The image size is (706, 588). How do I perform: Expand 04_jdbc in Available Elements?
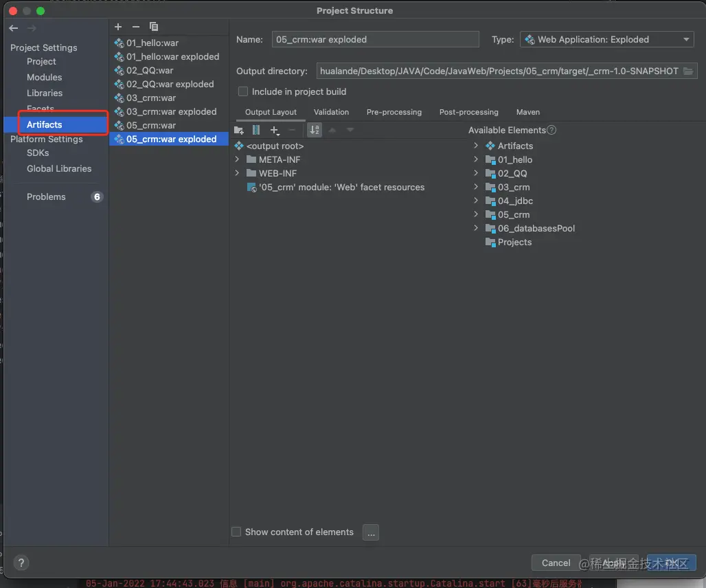tap(476, 201)
